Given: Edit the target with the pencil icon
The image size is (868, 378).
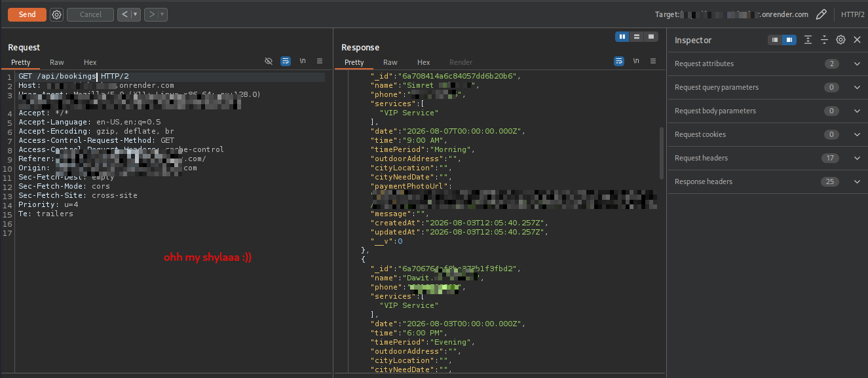Looking at the screenshot, I should coord(821,14).
